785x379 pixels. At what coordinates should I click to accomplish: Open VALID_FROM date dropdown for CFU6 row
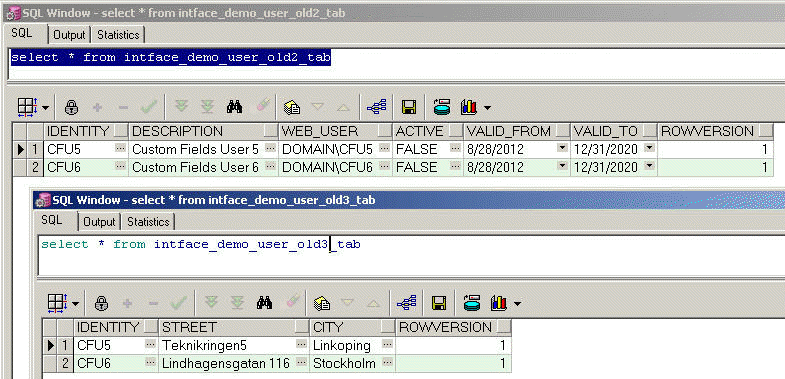coord(563,166)
